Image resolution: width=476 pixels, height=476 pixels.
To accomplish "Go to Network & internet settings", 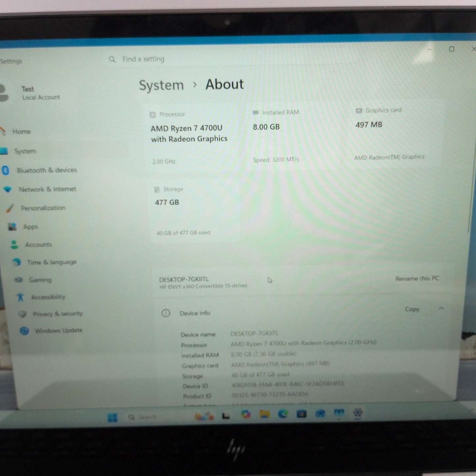I will tap(47, 189).
